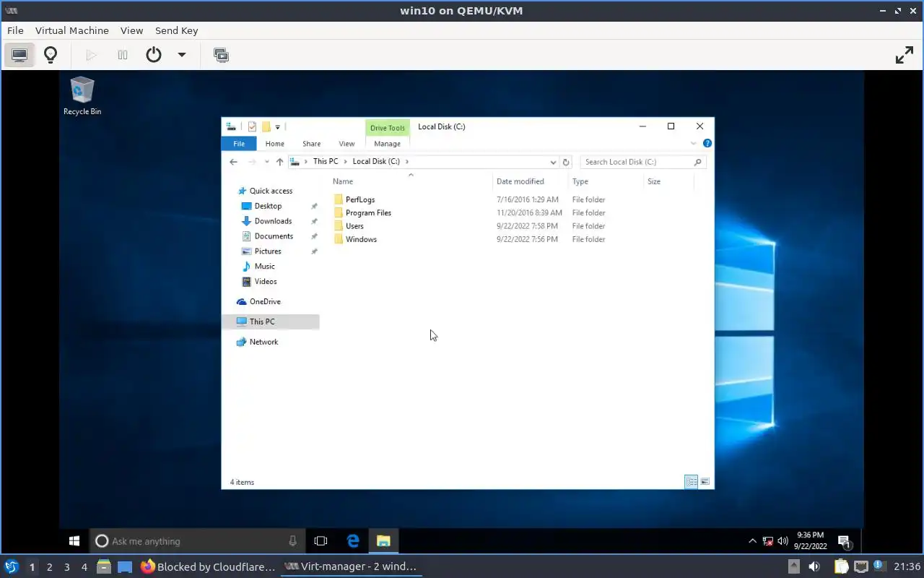Expand breadcrumb arrow after Local Disk (C:)
The width and height of the screenshot is (924, 578).
click(x=407, y=162)
